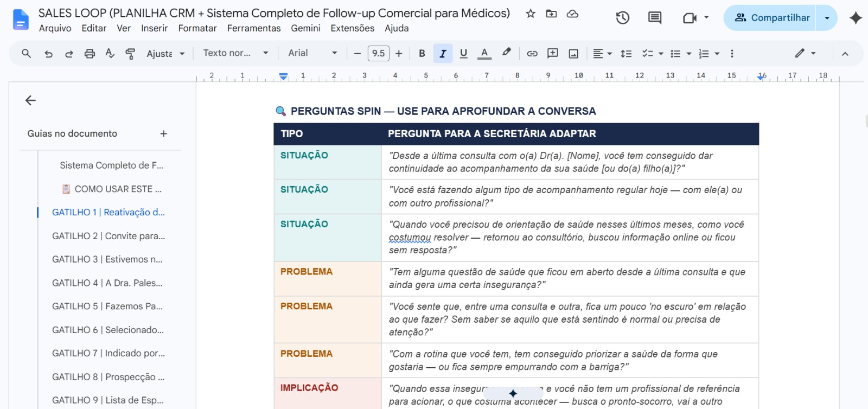Open zoom level dropdown
Screen dimensions: 868x409
[x=165, y=53]
